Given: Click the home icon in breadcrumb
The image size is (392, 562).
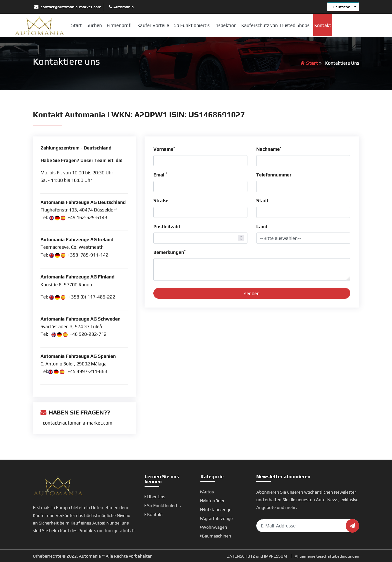Looking at the screenshot, I should tap(303, 63).
